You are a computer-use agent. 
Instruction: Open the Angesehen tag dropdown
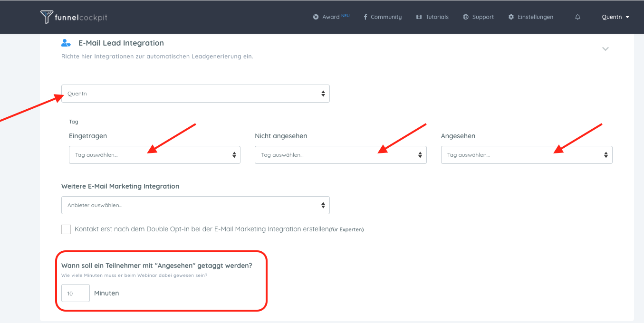point(526,155)
